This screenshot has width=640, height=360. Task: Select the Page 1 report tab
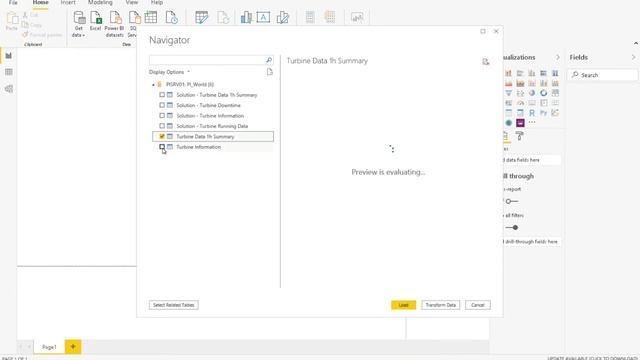(49, 347)
